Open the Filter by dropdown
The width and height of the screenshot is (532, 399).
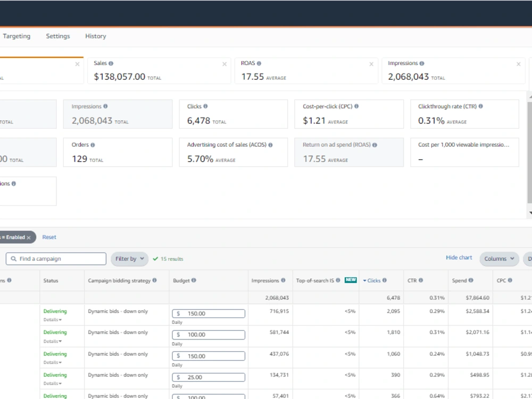(x=130, y=259)
